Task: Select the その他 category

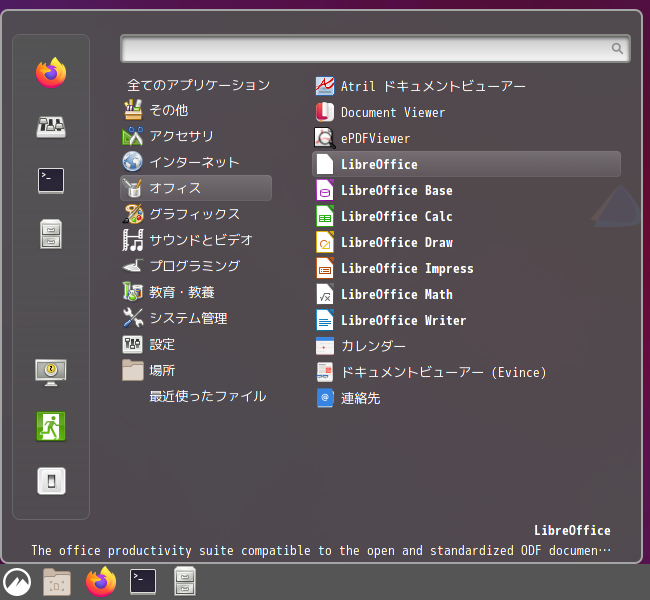Action: (x=196, y=110)
